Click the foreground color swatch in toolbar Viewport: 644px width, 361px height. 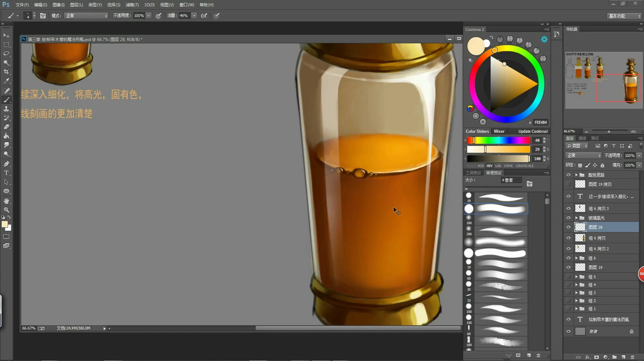[4, 224]
